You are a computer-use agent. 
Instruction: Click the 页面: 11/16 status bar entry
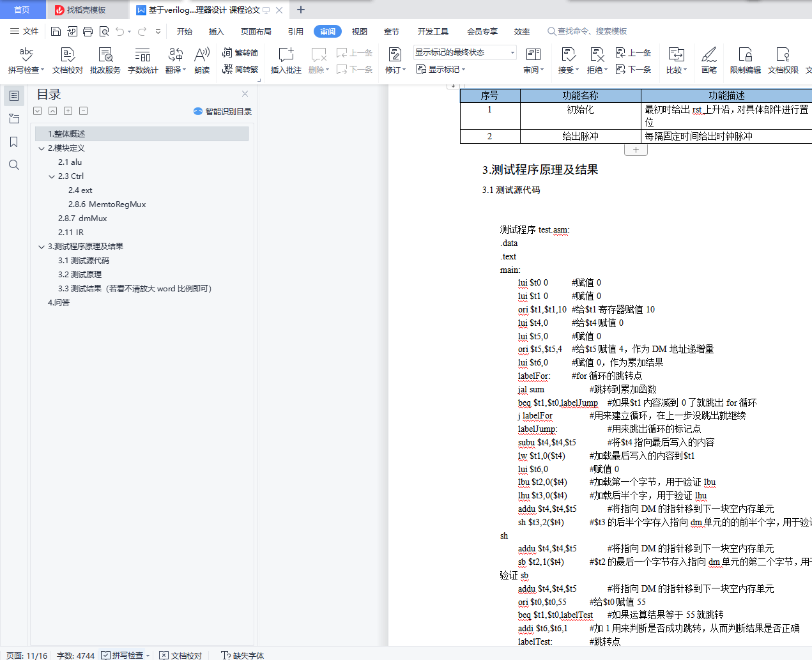point(27,655)
